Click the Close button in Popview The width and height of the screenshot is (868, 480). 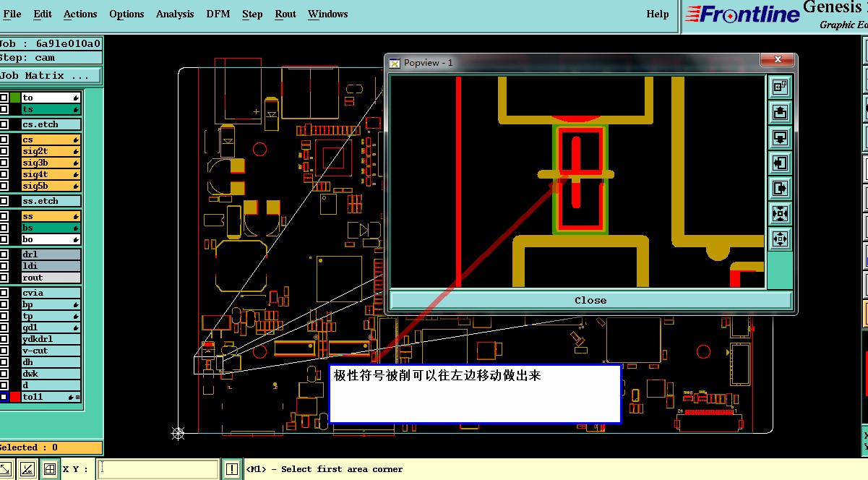click(x=590, y=300)
